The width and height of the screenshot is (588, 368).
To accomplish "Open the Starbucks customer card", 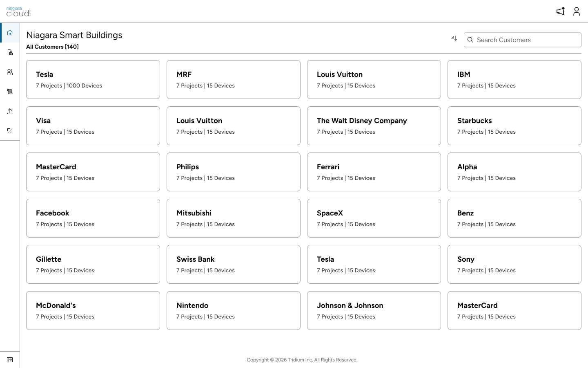I will click(x=514, y=126).
